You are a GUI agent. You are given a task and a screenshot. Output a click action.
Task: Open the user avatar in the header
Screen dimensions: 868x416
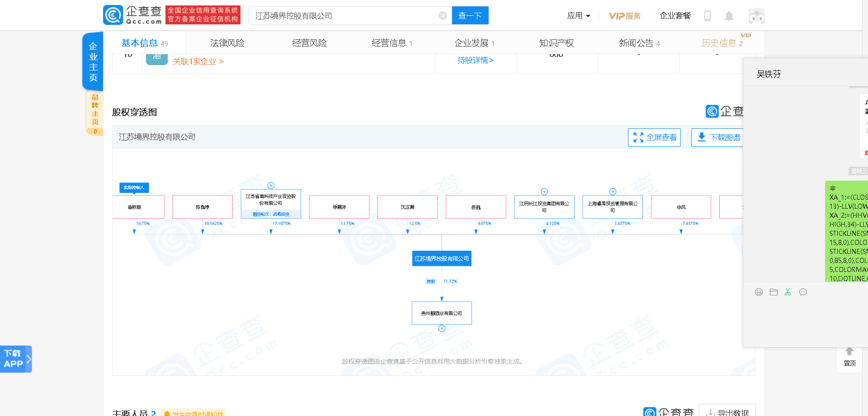point(756,16)
